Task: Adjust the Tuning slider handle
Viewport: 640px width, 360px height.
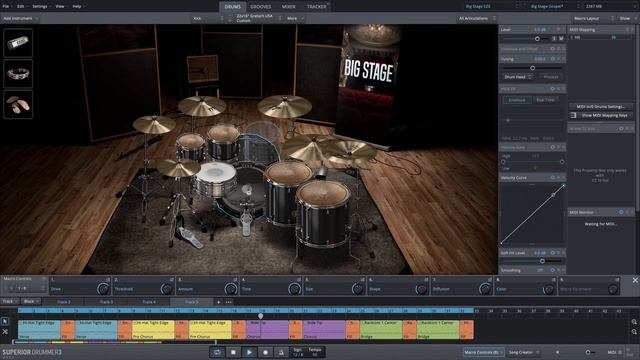Action: (532, 68)
